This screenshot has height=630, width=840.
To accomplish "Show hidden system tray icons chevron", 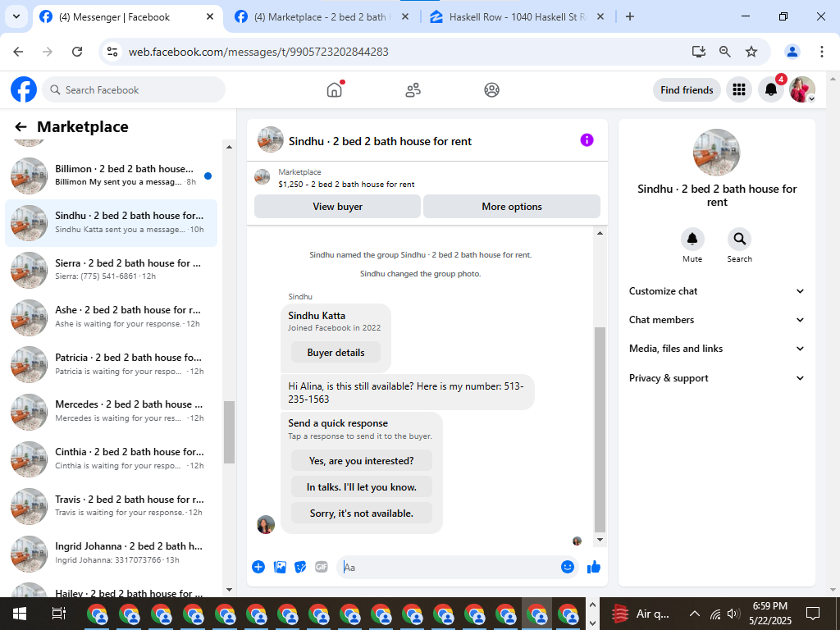I will [694, 614].
